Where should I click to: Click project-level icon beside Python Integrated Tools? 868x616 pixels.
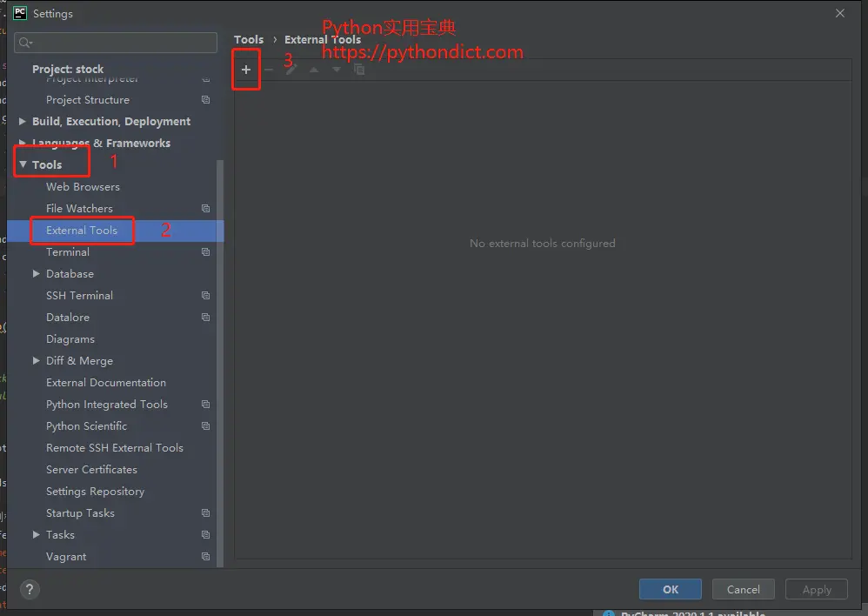(206, 405)
